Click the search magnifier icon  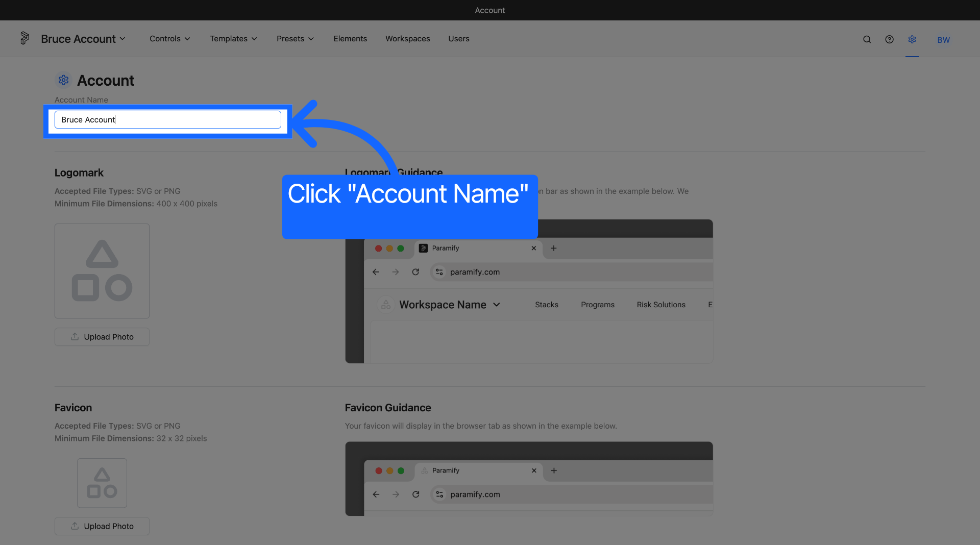pyautogui.click(x=867, y=39)
